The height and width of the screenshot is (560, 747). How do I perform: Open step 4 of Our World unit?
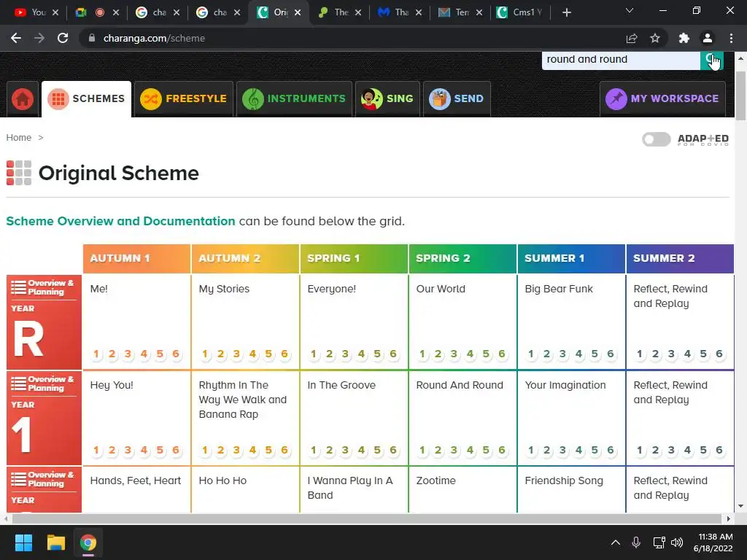pyautogui.click(x=470, y=354)
